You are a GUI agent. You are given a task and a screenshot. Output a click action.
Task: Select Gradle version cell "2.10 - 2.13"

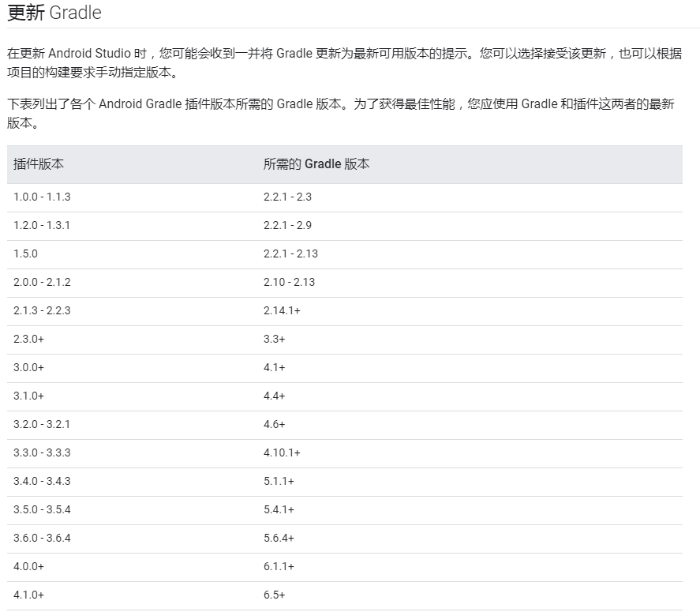point(290,283)
